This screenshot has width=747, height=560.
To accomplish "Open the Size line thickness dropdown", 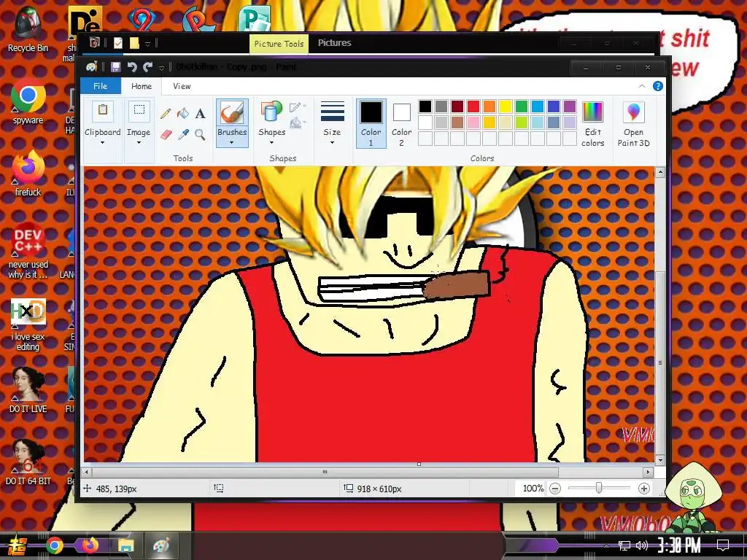I will pos(332,122).
